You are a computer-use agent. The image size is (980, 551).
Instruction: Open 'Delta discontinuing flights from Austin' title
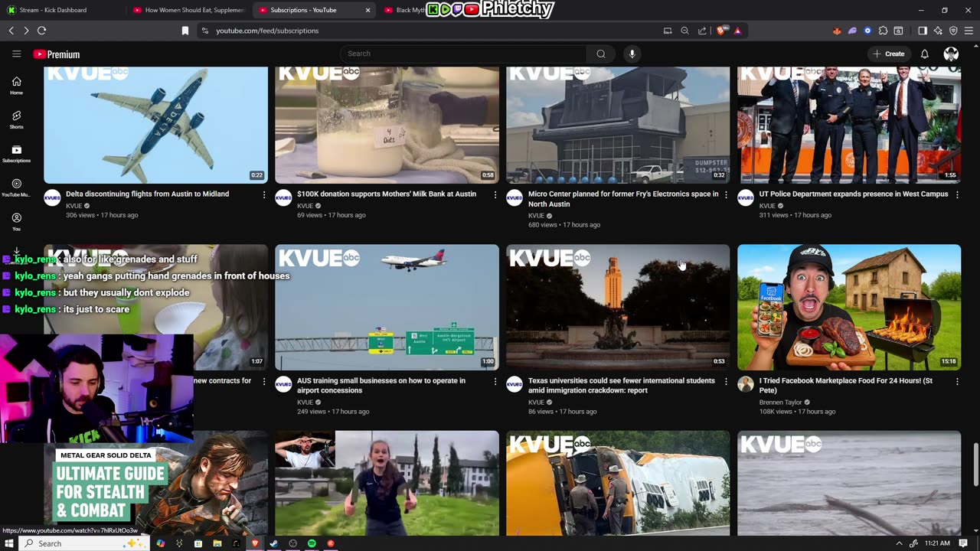pyautogui.click(x=147, y=194)
